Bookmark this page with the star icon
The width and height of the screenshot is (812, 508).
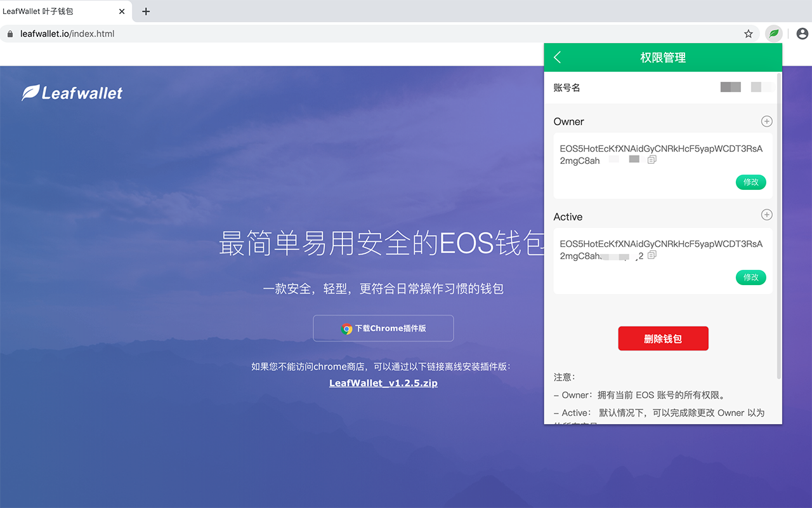[749, 34]
